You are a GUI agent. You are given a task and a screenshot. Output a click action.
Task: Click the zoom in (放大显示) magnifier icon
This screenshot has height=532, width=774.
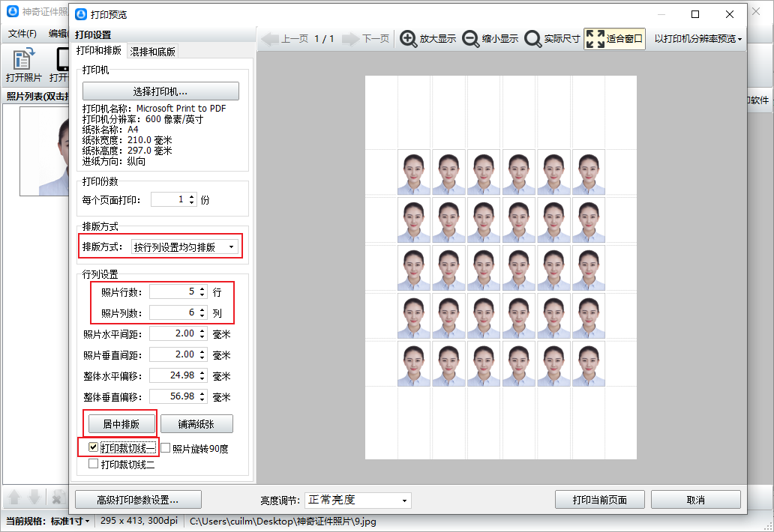coord(409,39)
